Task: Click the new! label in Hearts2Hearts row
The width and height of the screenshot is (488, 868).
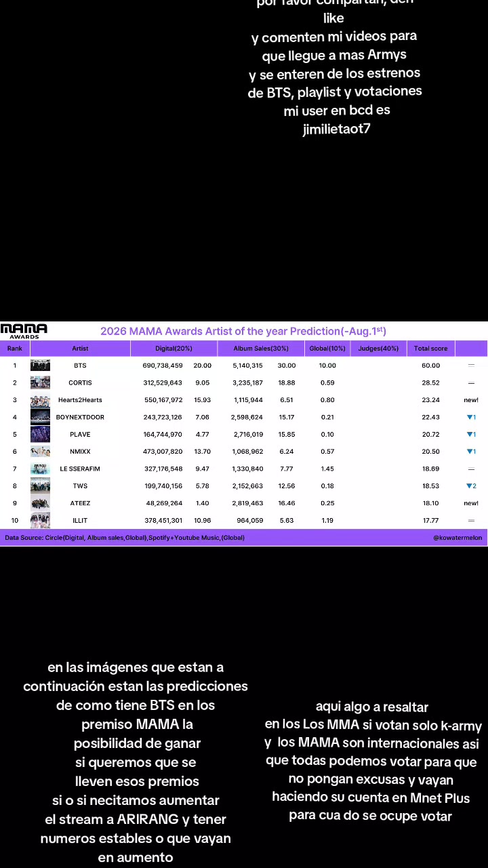Action: coord(471,400)
